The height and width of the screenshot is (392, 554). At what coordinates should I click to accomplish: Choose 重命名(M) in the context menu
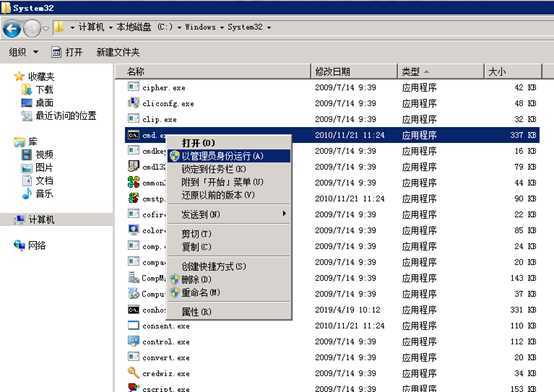[x=229, y=292]
